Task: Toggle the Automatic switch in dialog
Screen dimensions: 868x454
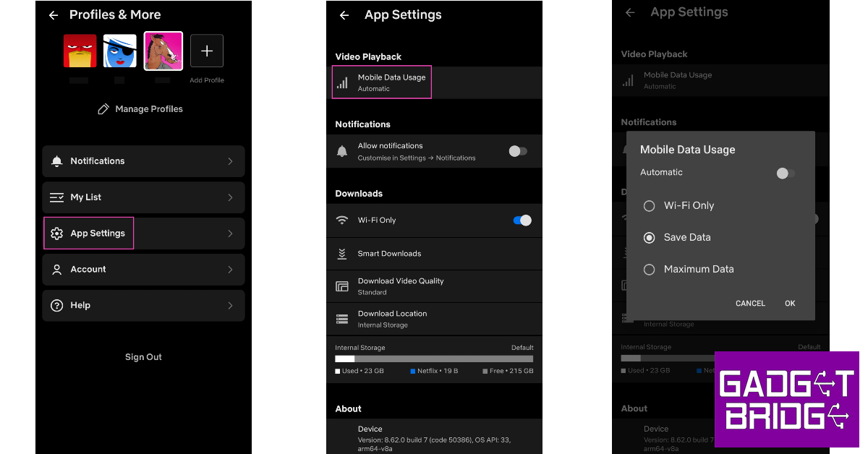Action: pyautogui.click(x=785, y=174)
